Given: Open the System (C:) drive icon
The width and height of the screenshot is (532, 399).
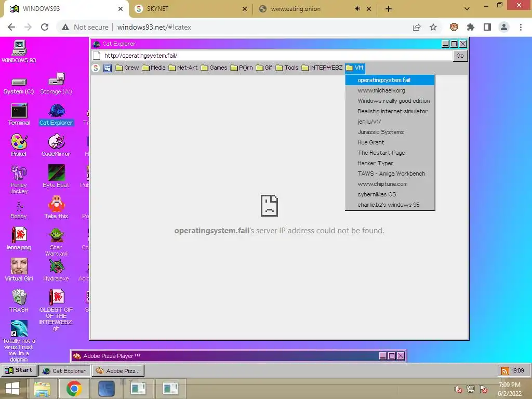Looking at the screenshot, I should click(19, 85).
